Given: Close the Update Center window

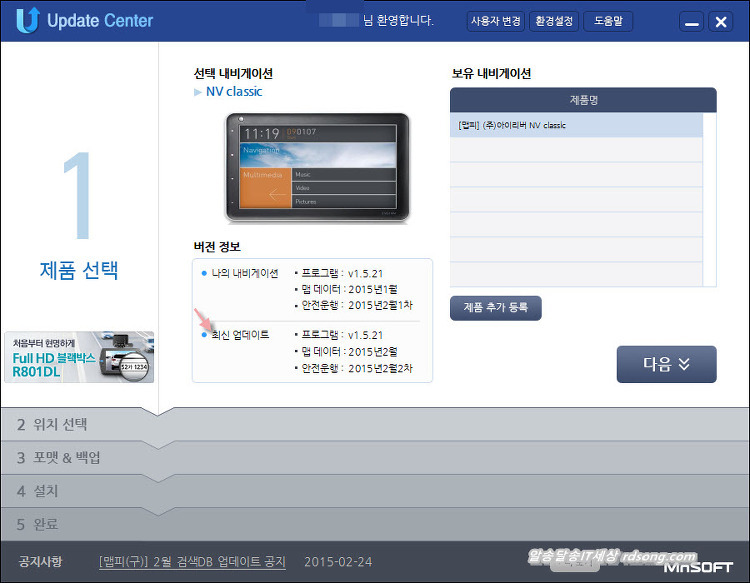Looking at the screenshot, I should click(721, 22).
